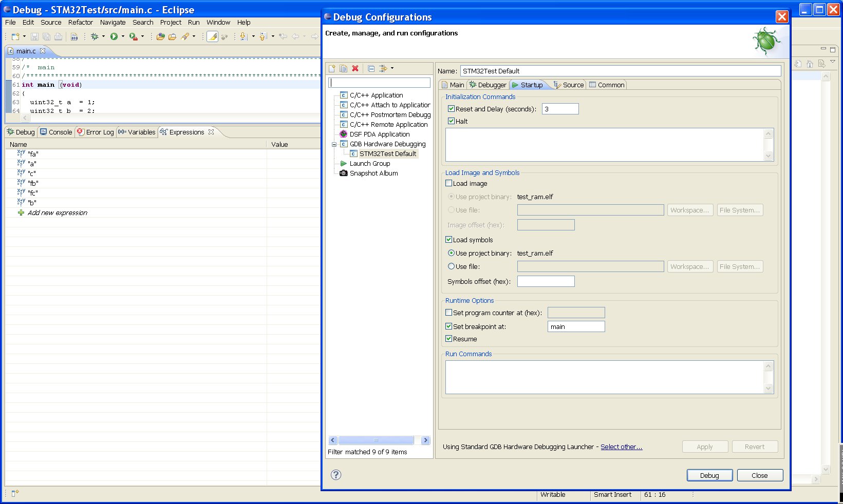843x504 pixels.
Task: Close the Expressions view tab
Action: pos(211,132)
